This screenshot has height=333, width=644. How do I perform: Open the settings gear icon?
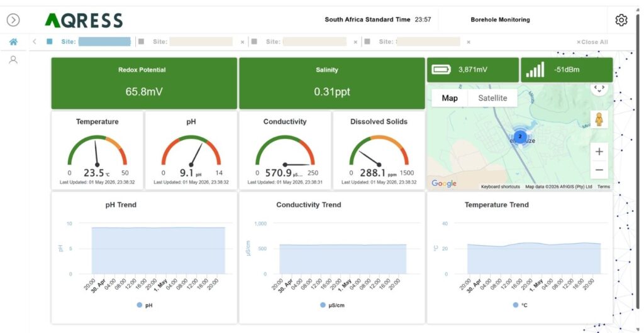[621, 19]
